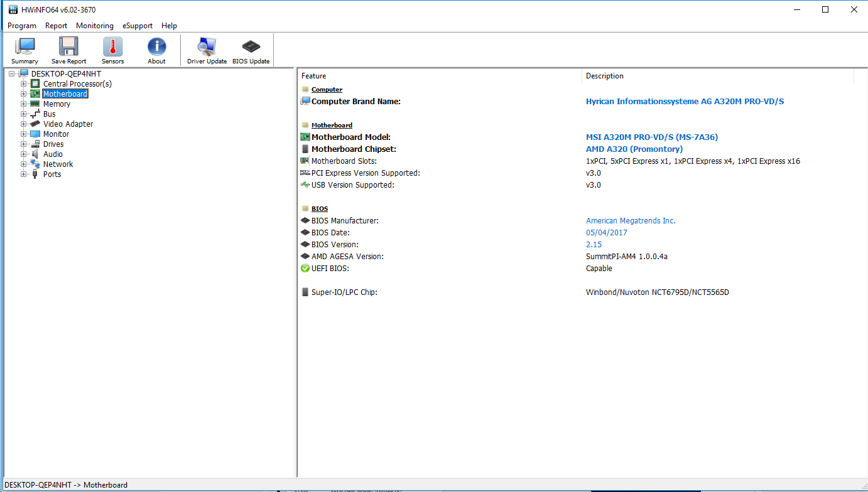Expand the Memory tree node

24,104
